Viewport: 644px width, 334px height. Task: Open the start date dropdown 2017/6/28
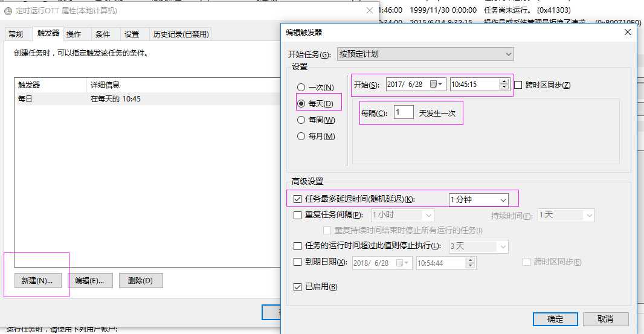[416, 84]
